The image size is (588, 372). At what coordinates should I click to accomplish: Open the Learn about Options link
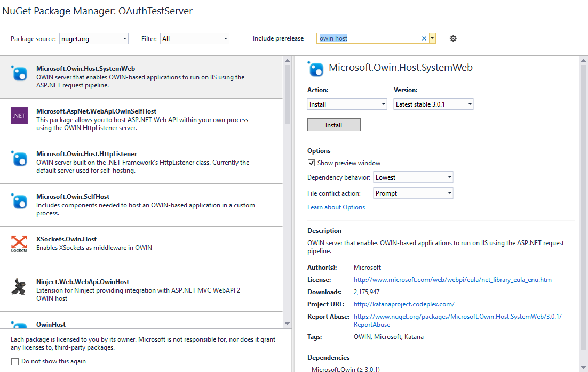pos(336,207)
